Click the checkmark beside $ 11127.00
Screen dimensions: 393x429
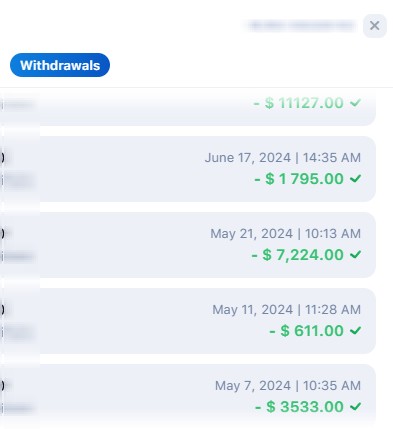[356, 103]
